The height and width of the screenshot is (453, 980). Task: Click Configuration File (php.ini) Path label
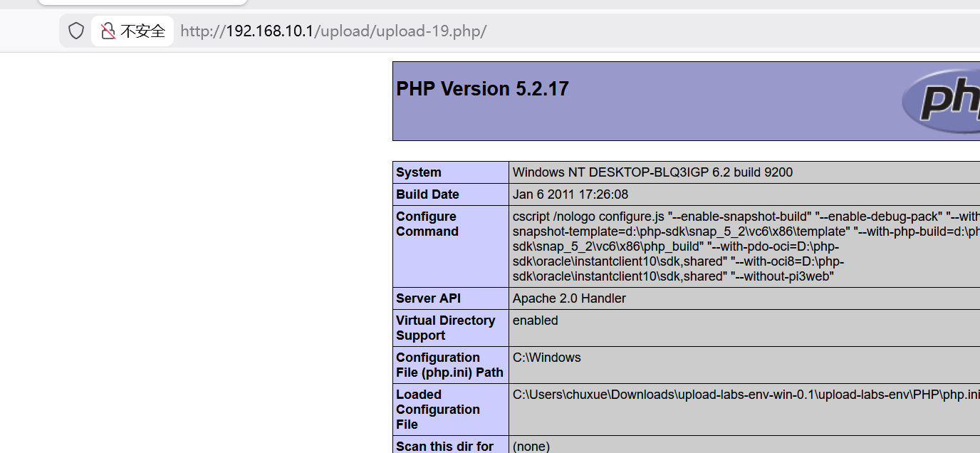click(x=449, y=365)
